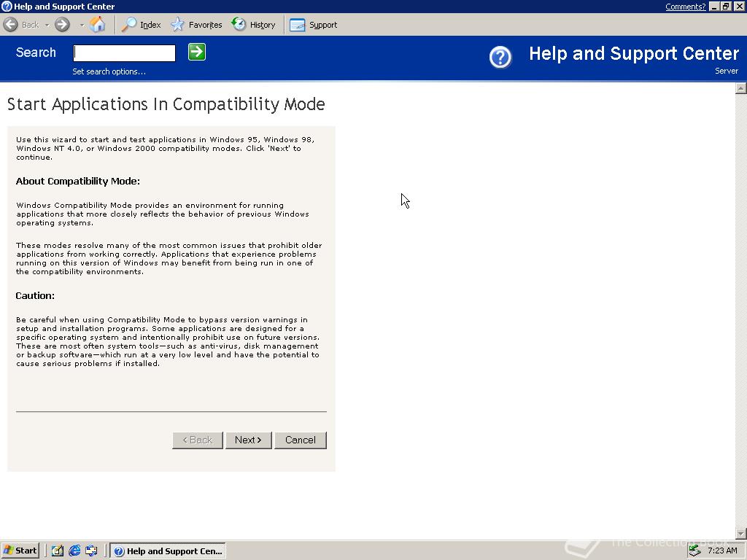The height and width of the screenshot is (560, 747).
Task: Open Favorites in the toolbar
Action: click(196, 25)
